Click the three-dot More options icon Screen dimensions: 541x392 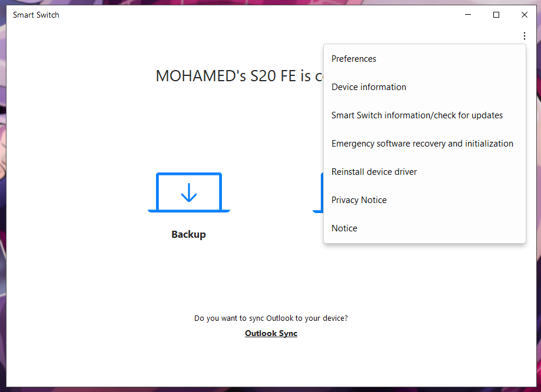point(524,36)
